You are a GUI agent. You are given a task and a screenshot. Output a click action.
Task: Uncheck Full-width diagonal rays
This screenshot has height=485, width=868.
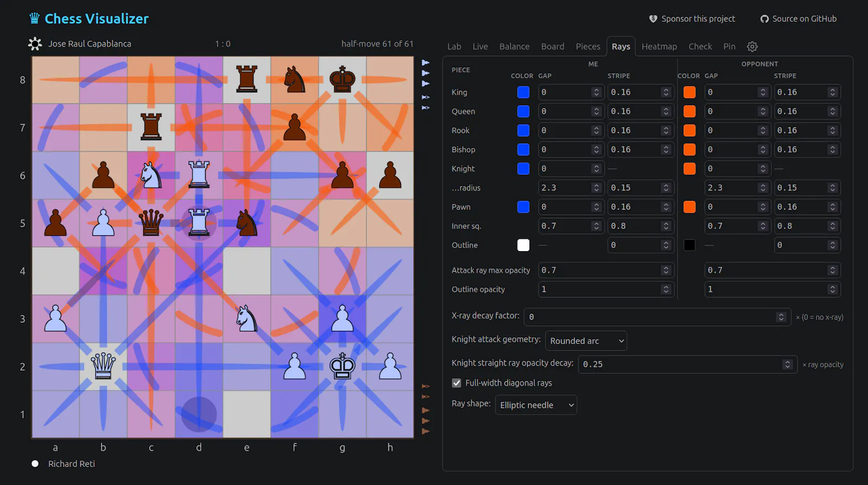click(x=457, y=383)
